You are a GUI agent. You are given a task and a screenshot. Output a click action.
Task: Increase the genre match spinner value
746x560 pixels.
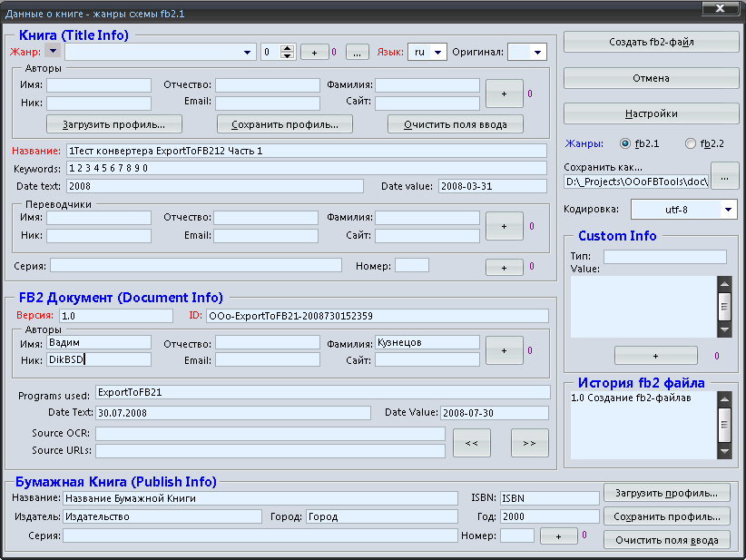pos(288,48)
